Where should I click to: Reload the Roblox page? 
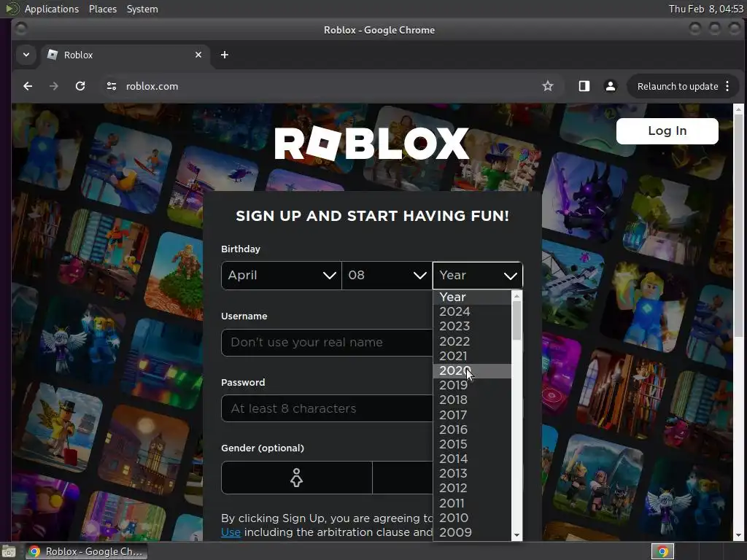pyautogui.click(x=80, y=86)
